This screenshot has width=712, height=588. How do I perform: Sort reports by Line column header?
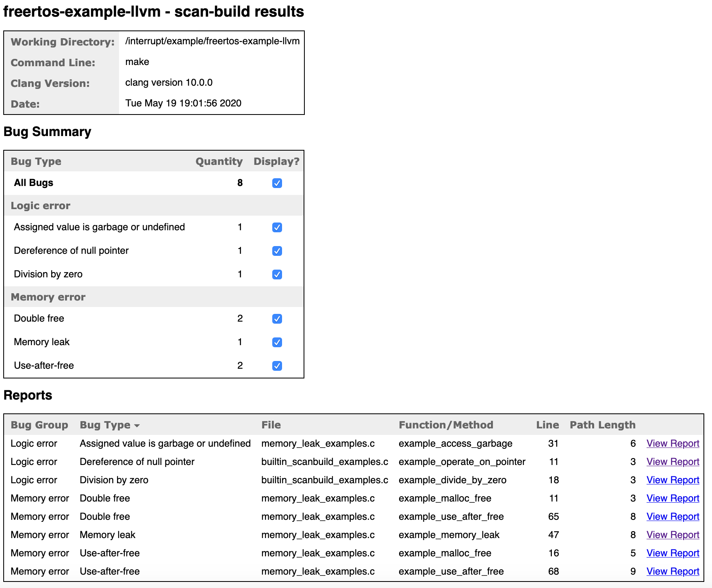pos(547,425)
